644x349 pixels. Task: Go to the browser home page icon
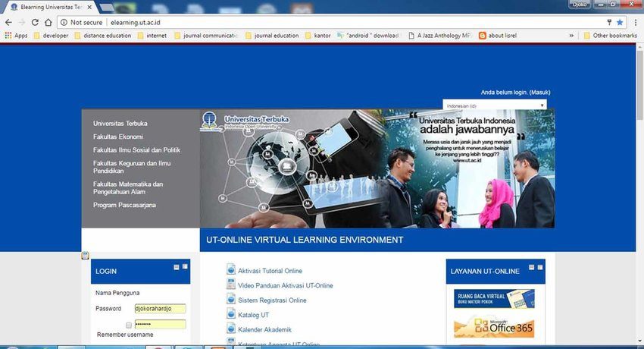[x=48, y=23]
